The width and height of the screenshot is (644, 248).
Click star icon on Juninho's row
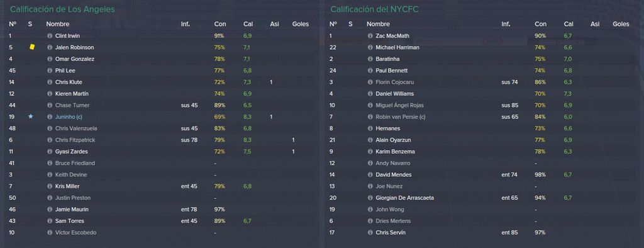click(30, 116)
